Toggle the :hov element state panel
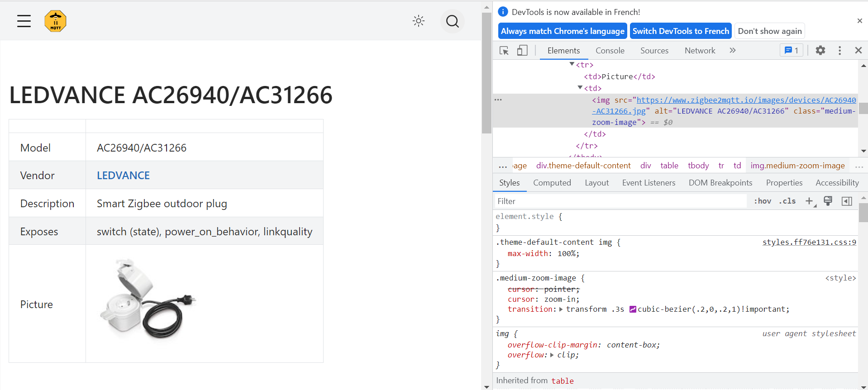Screen dimensions: 868x390 click(x=763, y=201)
